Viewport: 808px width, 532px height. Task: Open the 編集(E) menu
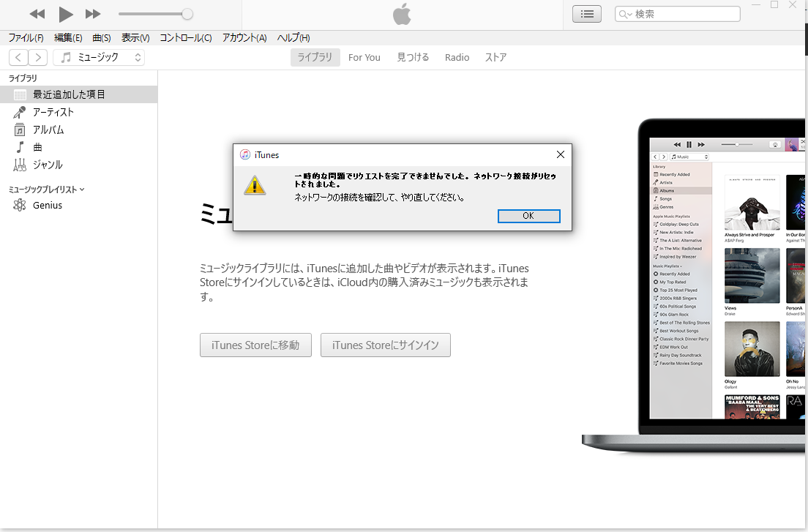pos(68,37)
